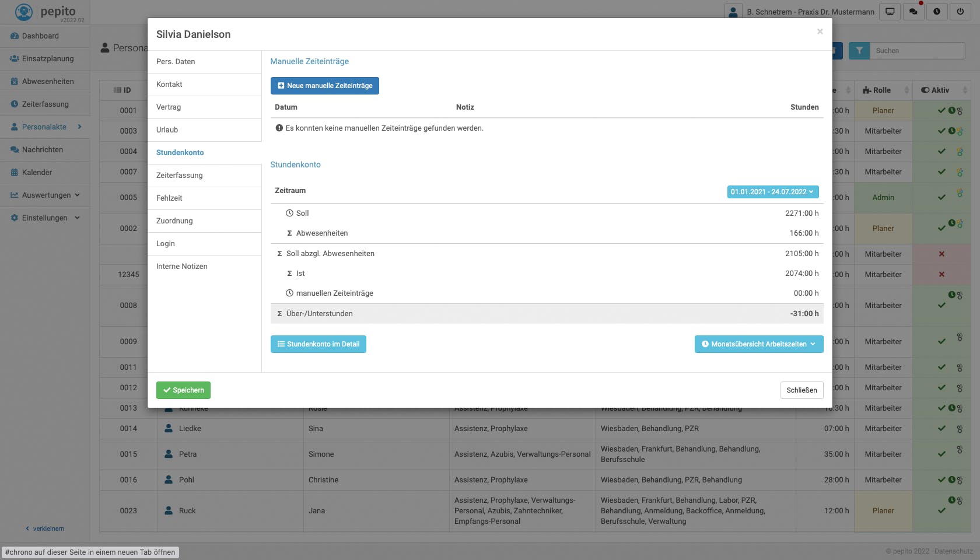Click the monitor icon in top bar
Image resolution: width=980 pixels, height=560 pixels.
[890, 11]
